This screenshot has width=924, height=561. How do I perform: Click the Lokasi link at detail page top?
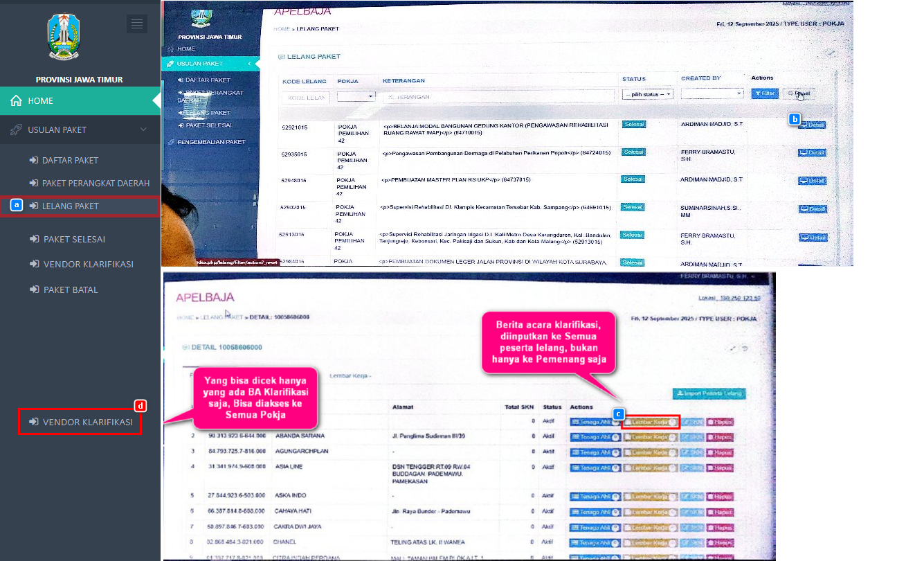(730, 298)
